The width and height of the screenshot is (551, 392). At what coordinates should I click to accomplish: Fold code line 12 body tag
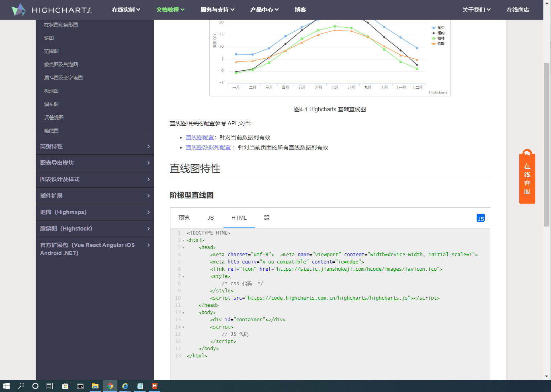184,312
